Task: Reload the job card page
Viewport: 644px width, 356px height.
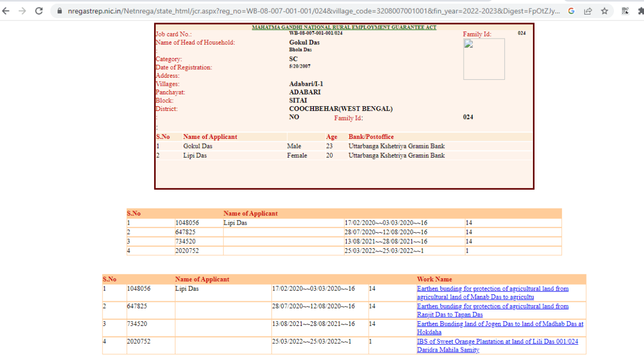Action: (38, 10)
